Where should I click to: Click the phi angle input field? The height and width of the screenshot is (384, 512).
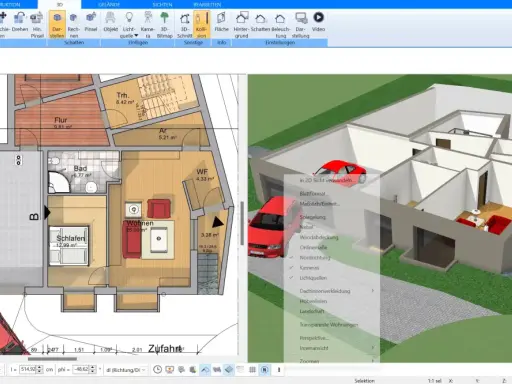point(81,369)
